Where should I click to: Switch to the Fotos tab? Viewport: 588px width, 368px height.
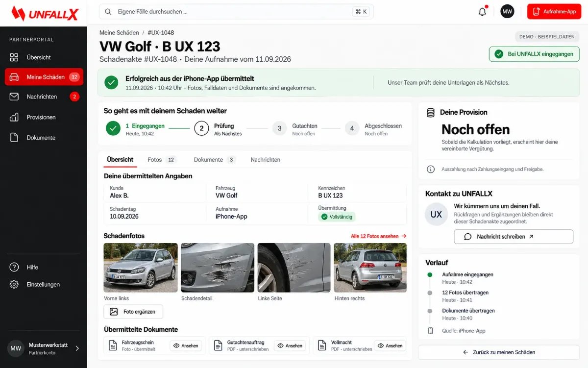162,160
